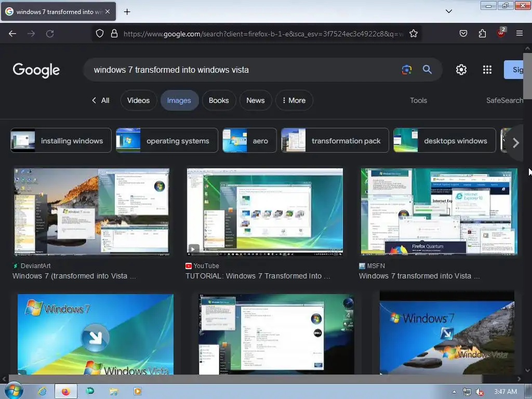
Task: Open Google quick settings gear
Action: (461, 70)
